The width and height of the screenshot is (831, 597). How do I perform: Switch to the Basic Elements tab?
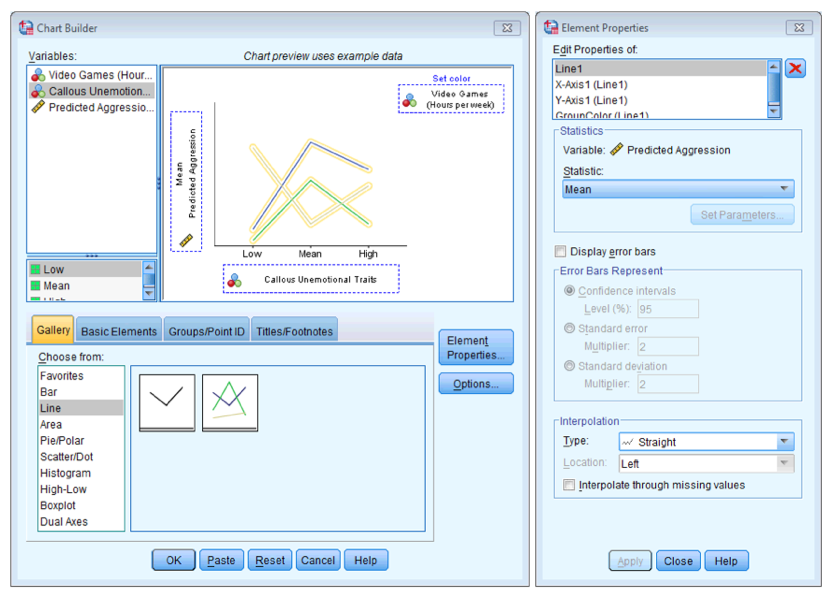point(119,331)
